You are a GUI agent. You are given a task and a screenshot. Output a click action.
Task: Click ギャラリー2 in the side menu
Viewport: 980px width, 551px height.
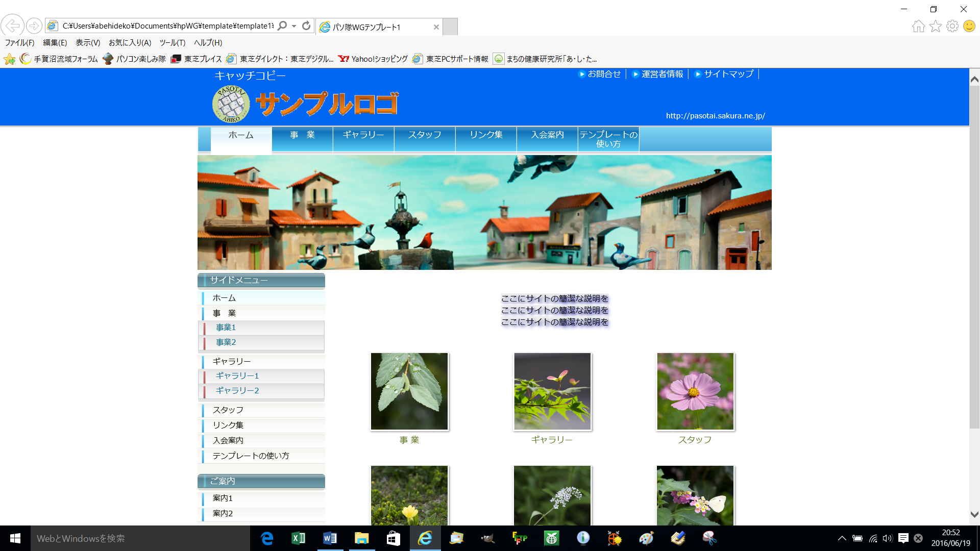point(261,391)
